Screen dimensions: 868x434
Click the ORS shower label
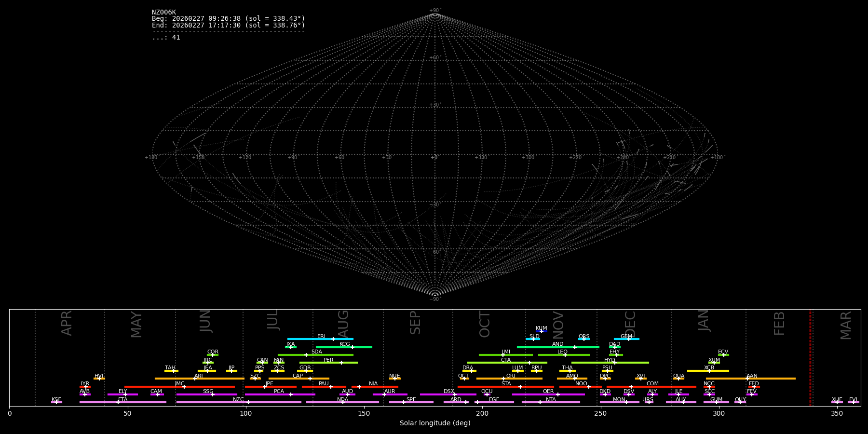tap(584, 337)
